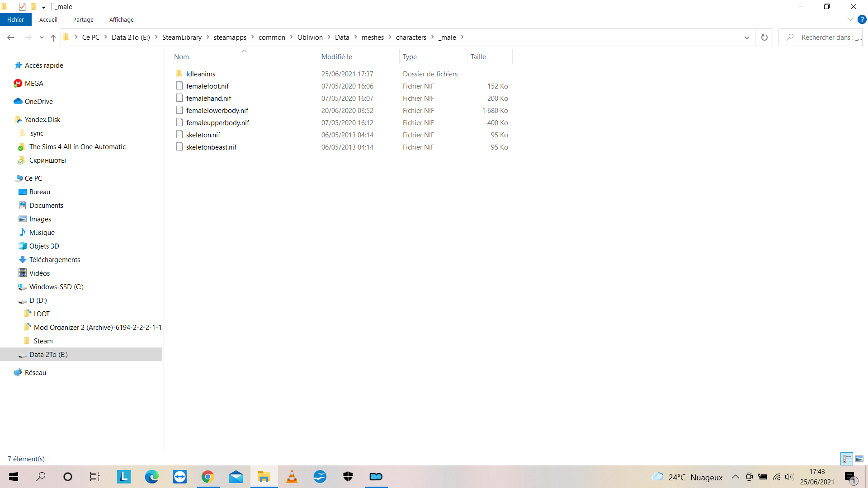Image resolution: width=868 pixels, height=488 pixels.
Task: Open the notification center
Action: click(850, 477)
